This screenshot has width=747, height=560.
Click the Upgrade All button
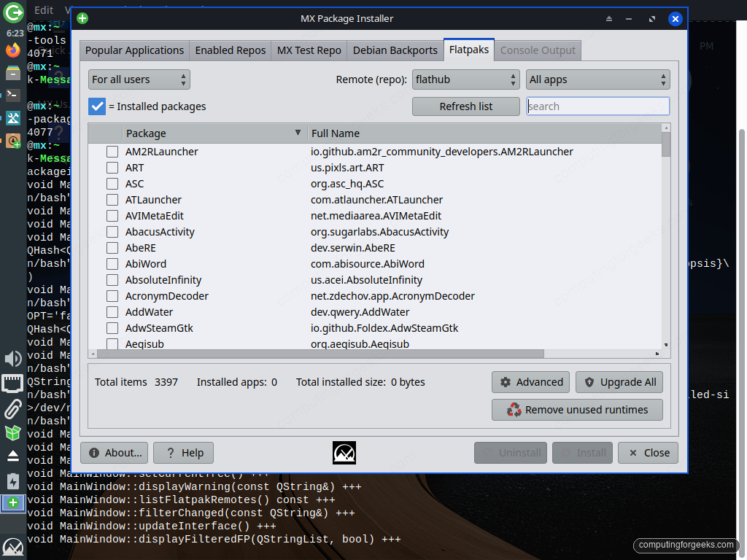(x=619, y=382)
